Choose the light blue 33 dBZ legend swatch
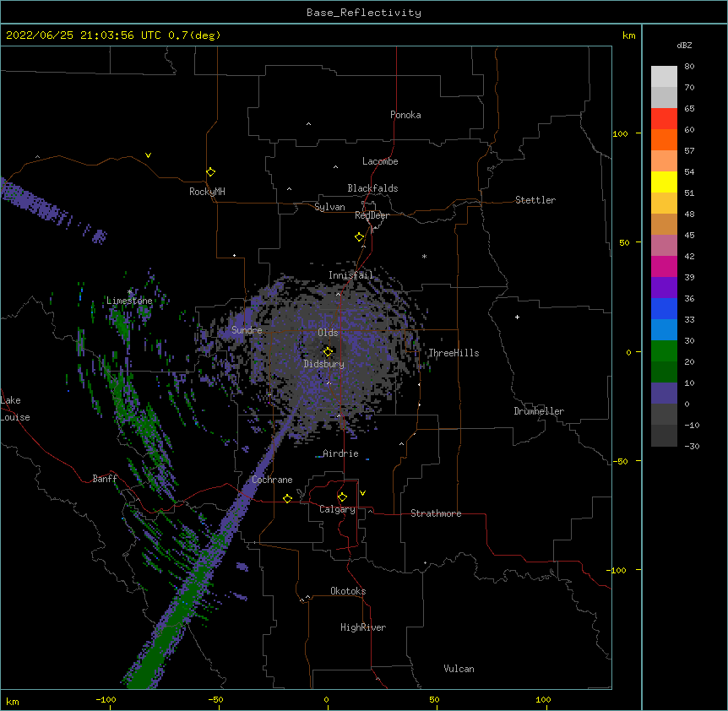Viewport: 728px width, 711px height. click(664, 329)
